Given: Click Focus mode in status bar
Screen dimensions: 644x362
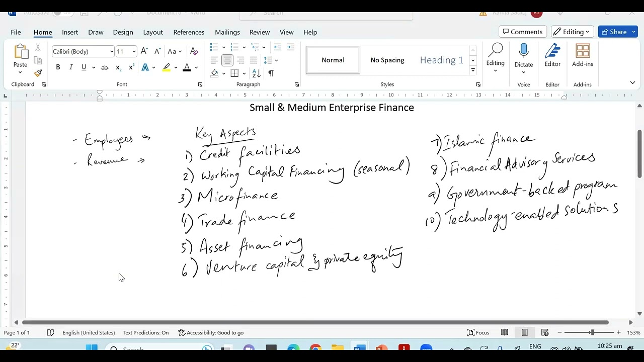Looking at the screenshot, I should tap(478, 332).
